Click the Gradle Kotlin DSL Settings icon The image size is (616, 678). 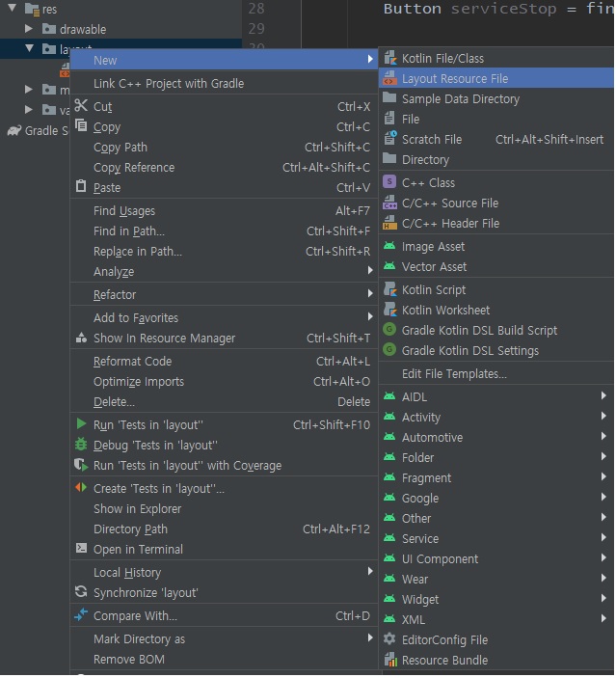click(x=389, y=350)
